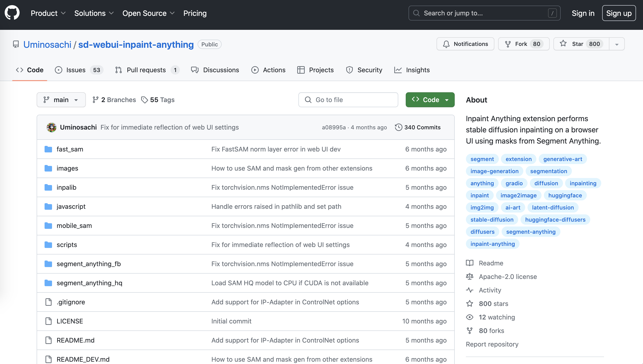
Task: Open the latest commit message link
Action: click(x=169, y=127)
